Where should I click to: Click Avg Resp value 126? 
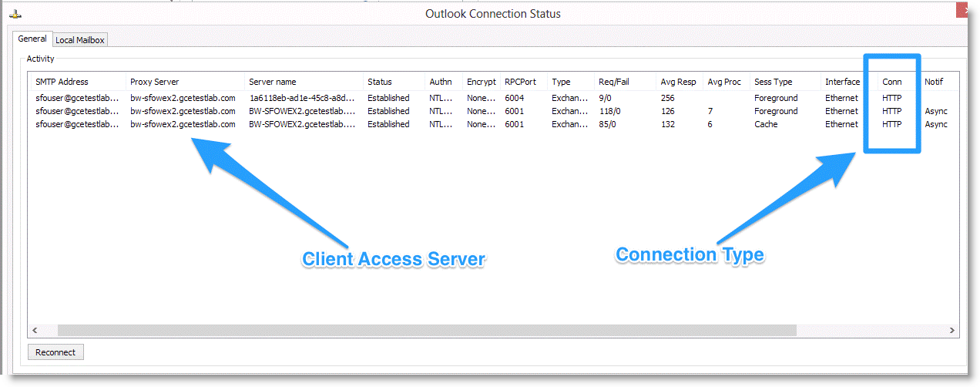[667, 111]
